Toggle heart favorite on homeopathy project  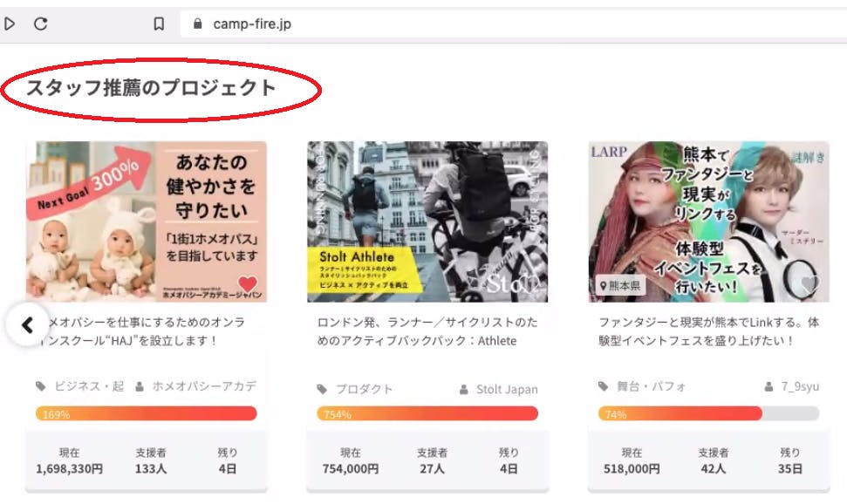point(249,284)
